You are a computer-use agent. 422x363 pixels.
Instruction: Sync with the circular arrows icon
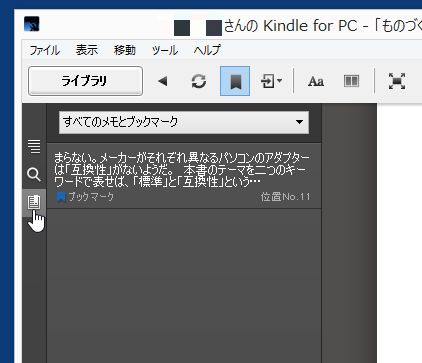coord(199,81)
